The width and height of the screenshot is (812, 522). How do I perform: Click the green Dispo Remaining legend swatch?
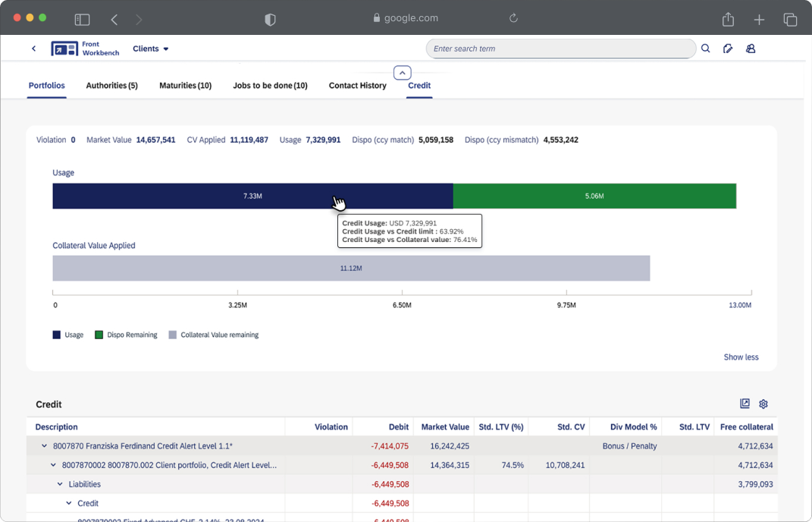click(x=99, y=335)
